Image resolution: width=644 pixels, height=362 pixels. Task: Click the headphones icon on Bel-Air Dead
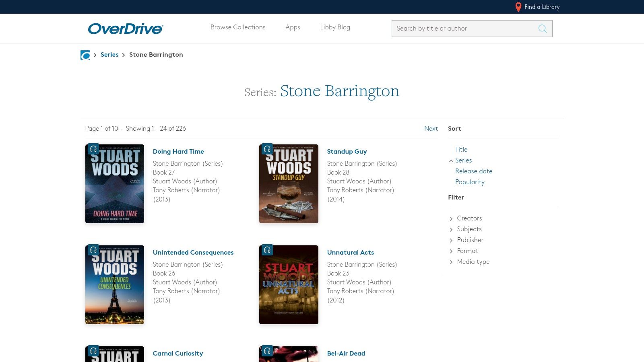pyautogui.click(x=267, y=351)
